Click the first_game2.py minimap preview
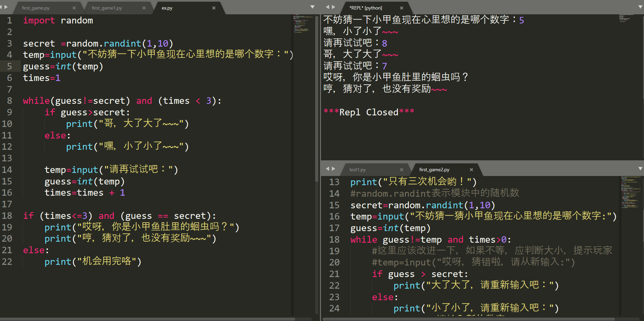This screenshot has width=644, height=321. [631, 192]
